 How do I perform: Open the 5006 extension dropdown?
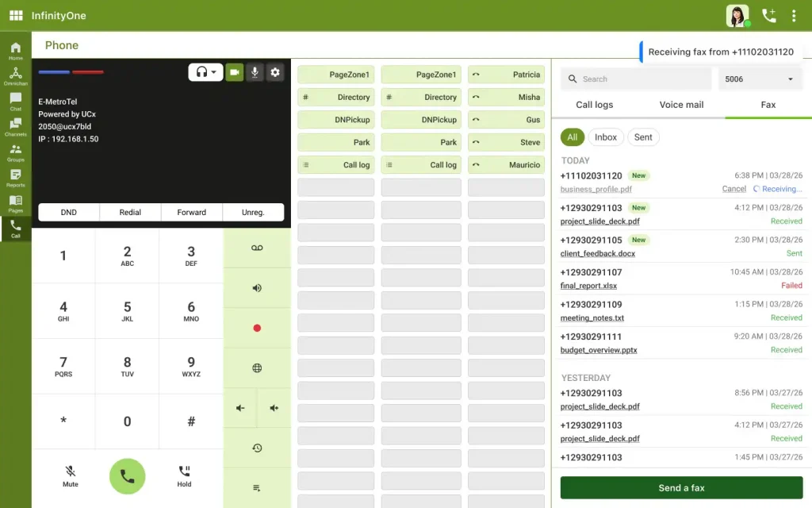(760, 79)
